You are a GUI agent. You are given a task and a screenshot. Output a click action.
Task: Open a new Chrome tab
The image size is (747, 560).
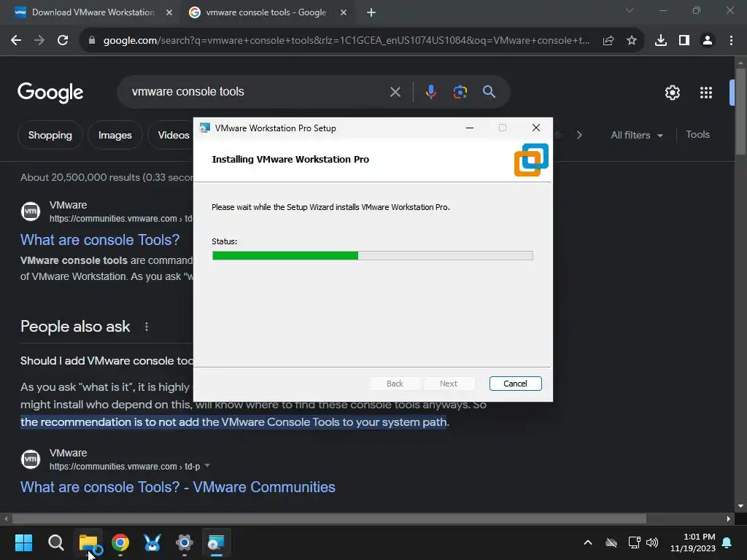[x=371, y=12]
